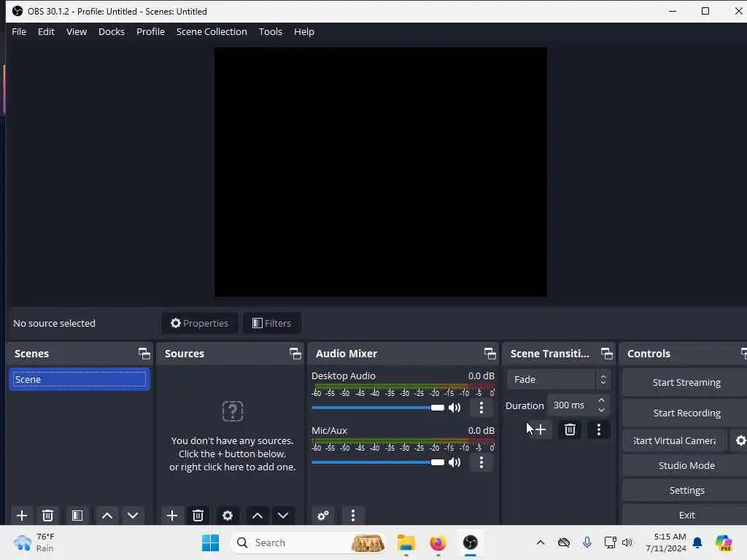Open the Tools menu
747x560 pixels.
pyautogui.click(x=270, y=31)
